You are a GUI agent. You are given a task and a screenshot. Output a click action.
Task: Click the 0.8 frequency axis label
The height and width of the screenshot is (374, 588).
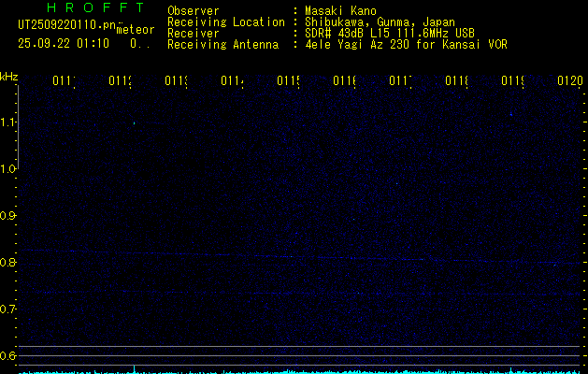point(8,263)
